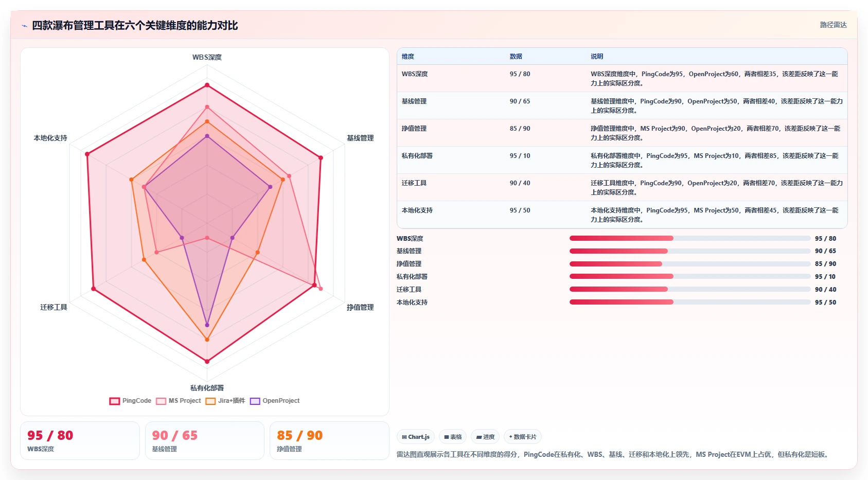868x480 pixels.
Task: Click the 私有化部署 axis label on the radar
Action: point(207,388)
